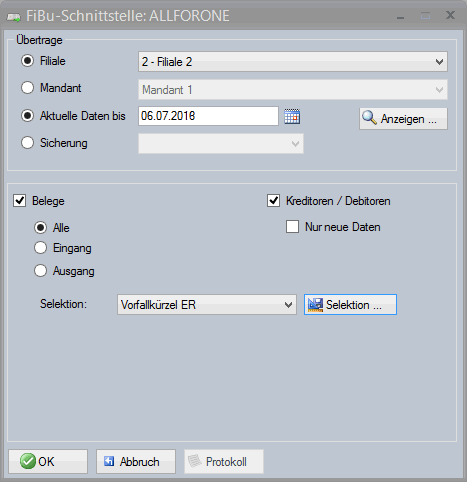Click the Selektion button's filter icon
The image size is (467, 482).
[x=315, y=305]
